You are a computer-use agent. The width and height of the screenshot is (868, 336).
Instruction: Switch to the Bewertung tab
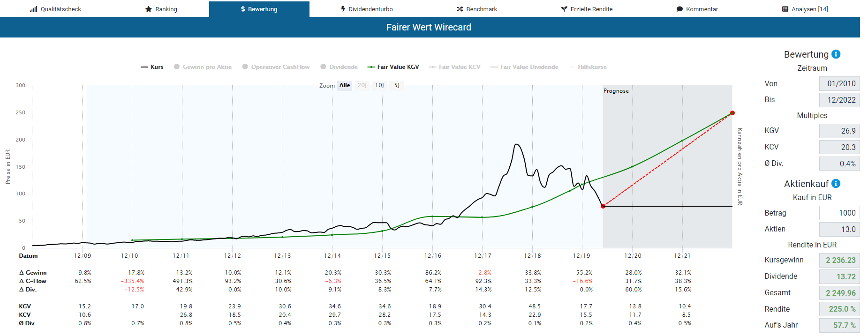(x=259, y=9)
